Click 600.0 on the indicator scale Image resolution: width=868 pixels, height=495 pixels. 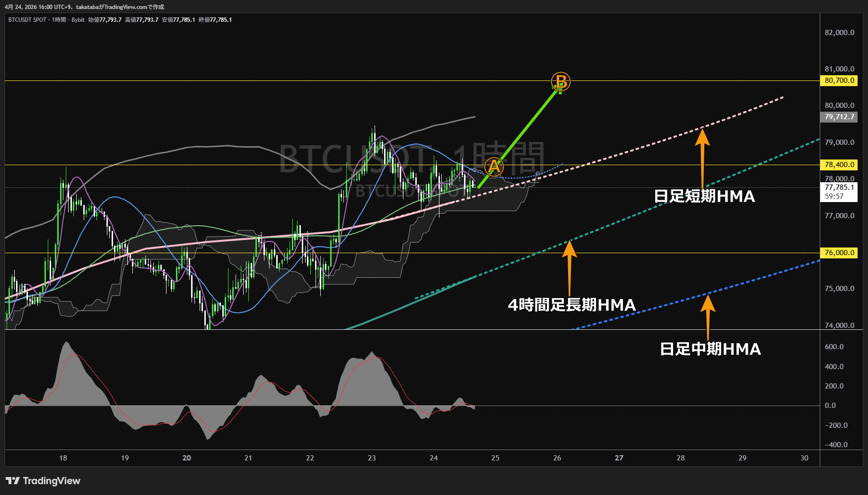click(x=834, y=347)
